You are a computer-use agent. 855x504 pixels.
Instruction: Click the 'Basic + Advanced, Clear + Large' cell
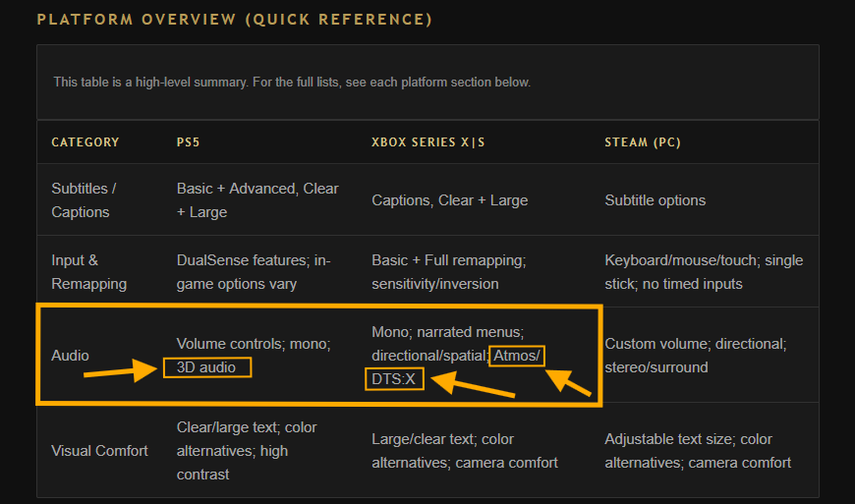click(x=257, y=200)
